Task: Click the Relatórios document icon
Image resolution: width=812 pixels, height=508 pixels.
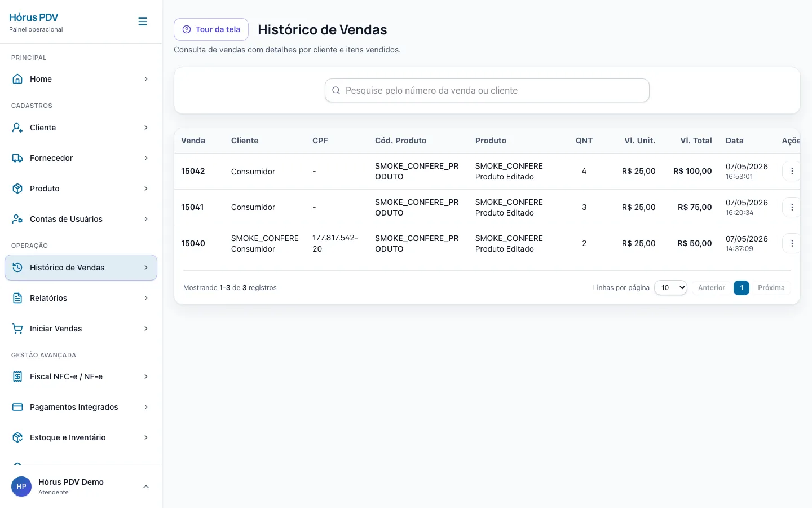Action: [x=17, y=298]
